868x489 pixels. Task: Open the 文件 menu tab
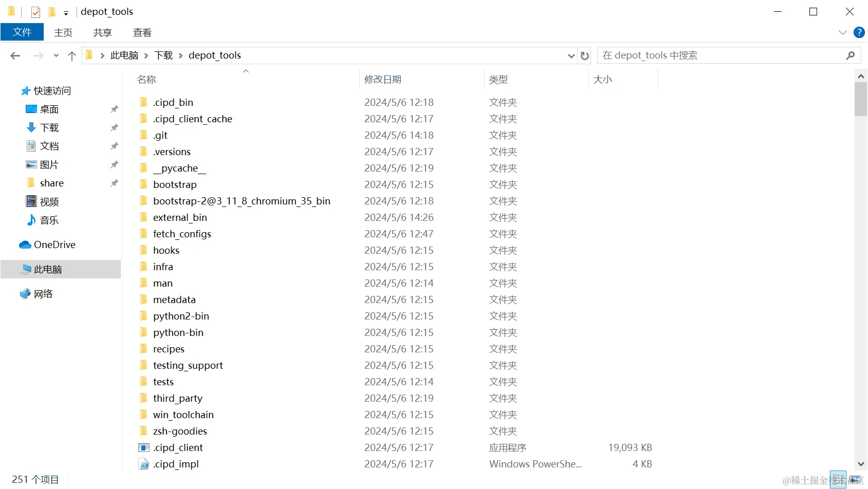(x=22, y=32)
